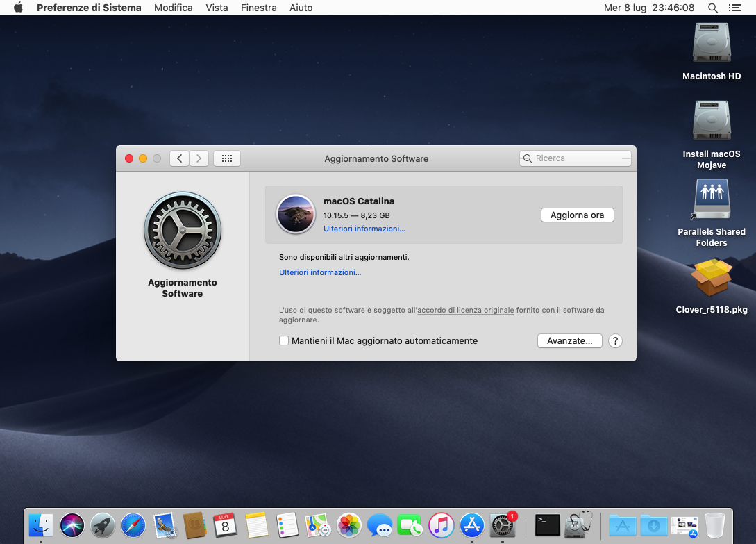Enable Mantieni il Mac aggiornato automaticamente
The height and width of the screenshot is (544, 756).
pos(284,341)
